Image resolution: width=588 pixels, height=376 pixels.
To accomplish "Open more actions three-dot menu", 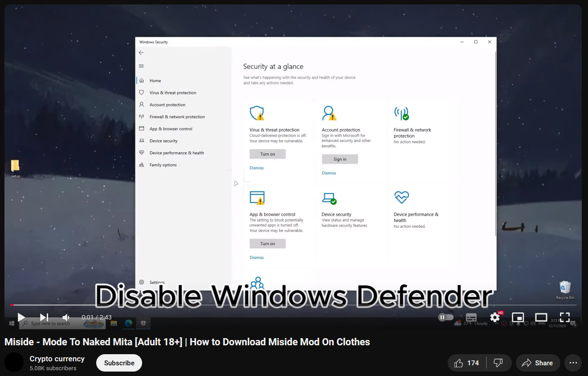I will 573,363.
